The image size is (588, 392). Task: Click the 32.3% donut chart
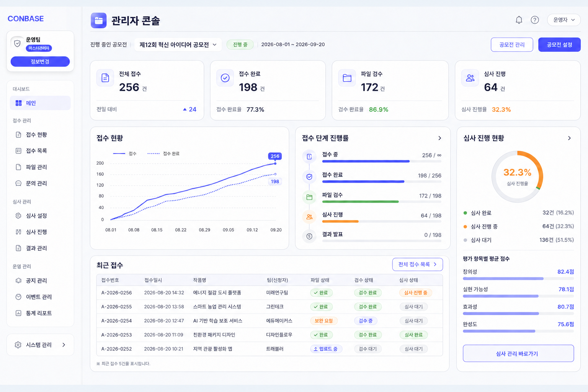tap(517, 177)
